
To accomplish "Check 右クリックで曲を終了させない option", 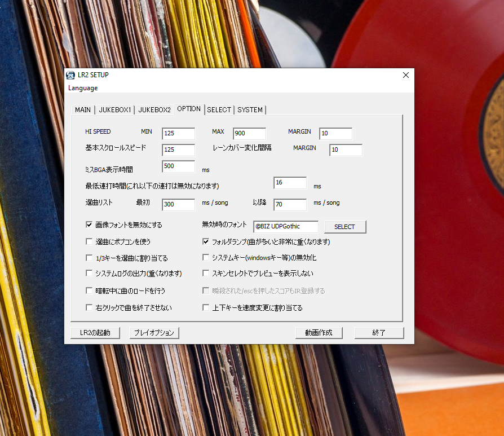I will 89,308.
